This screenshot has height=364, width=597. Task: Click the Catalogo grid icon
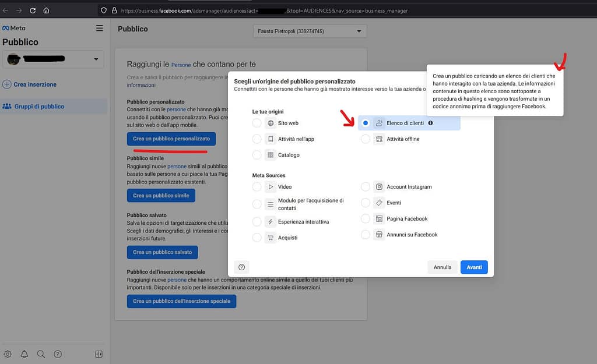coord(271,155)
